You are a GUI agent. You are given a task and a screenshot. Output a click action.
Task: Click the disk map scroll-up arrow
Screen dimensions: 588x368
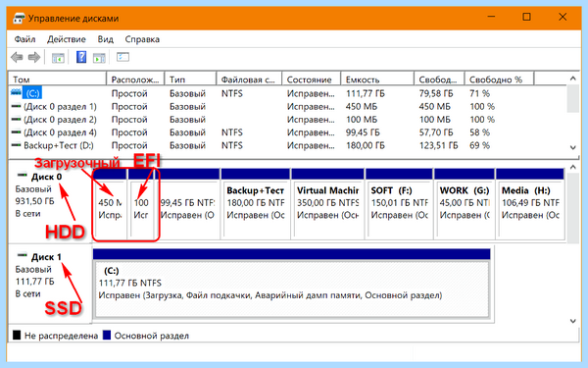(572, 167)
